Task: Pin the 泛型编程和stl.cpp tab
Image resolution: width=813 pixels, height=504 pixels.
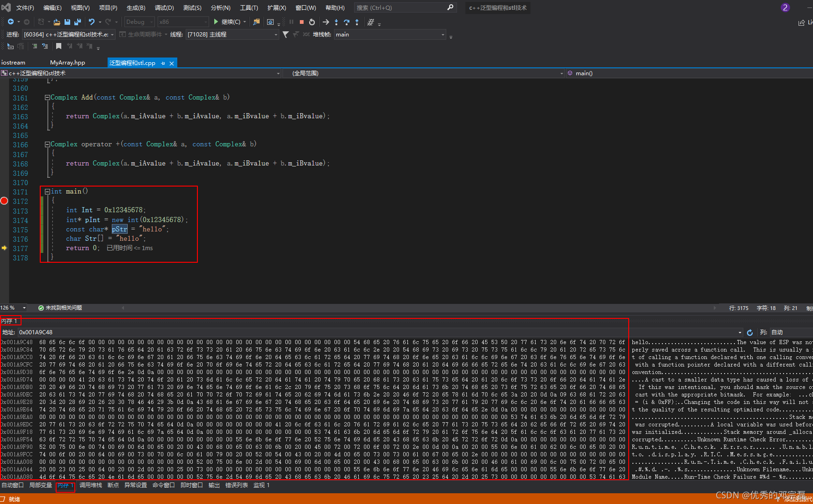Action: point(163,63)
